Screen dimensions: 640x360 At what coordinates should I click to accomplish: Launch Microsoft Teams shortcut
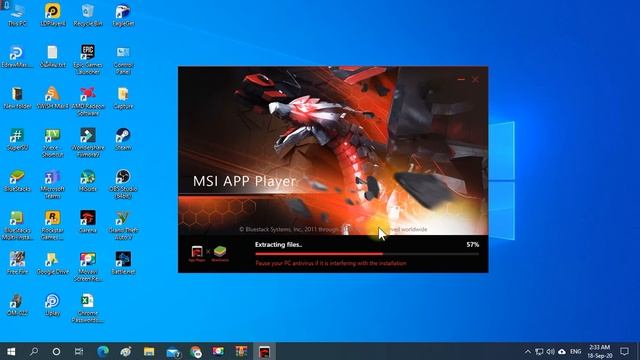[53, 184]
